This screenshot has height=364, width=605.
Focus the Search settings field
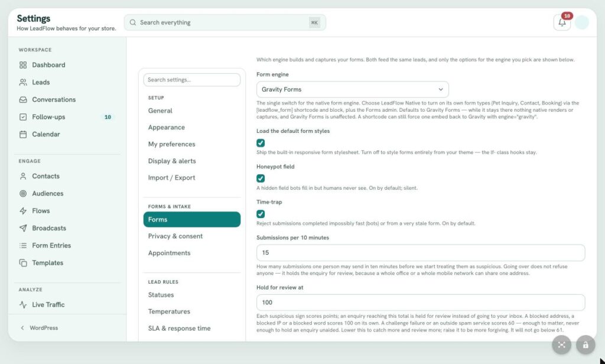click(192, 80)
